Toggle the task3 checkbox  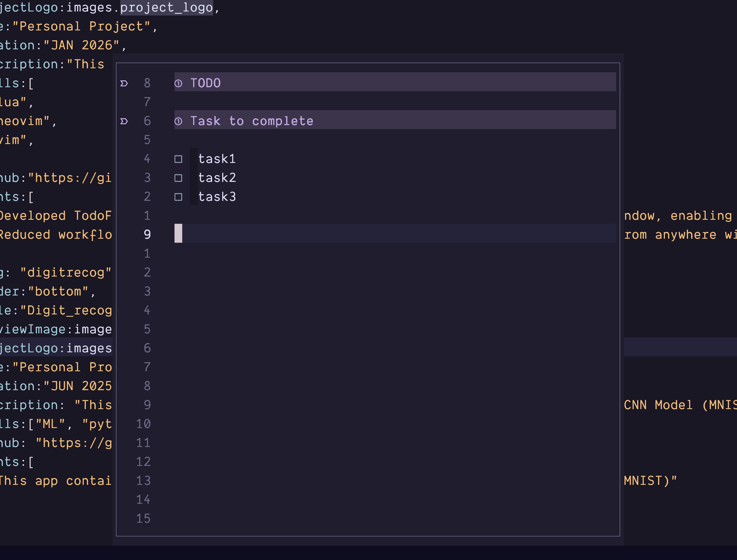click(179, 197)
